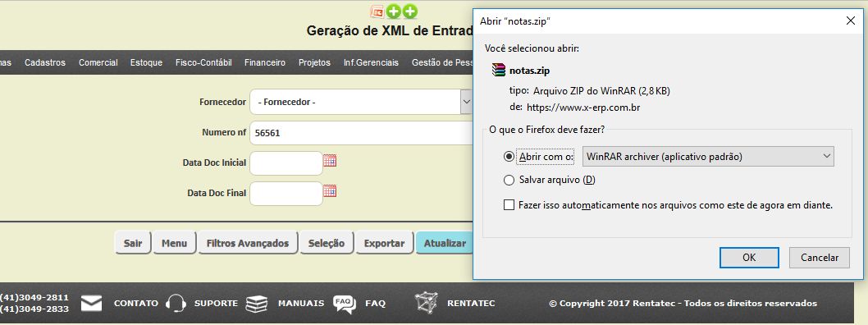Click the notas.zip file name text
This screenshot has width=868, height=325.
point(530,71)
